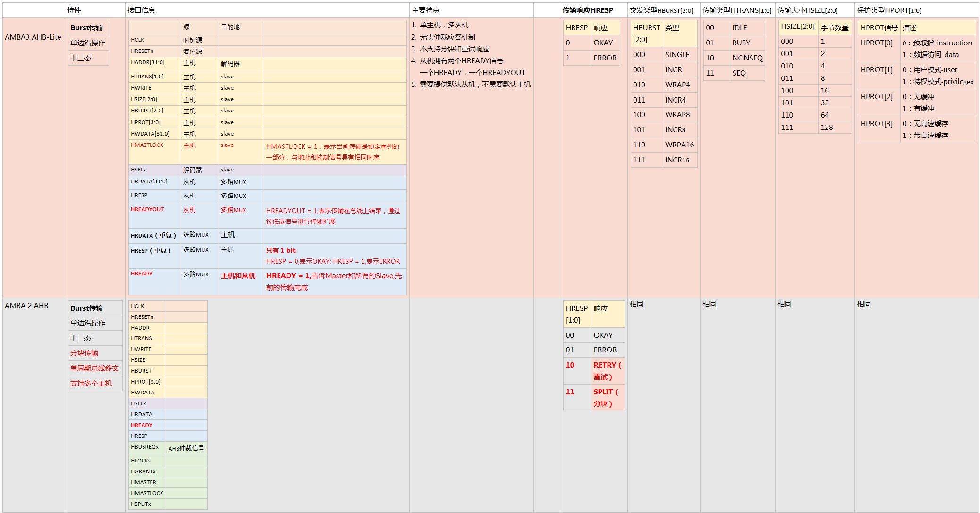Screen dimensions: 980x513
Task: Select the Burst传输 cell for AMBA 2 AHB
Action: pyautogui.click(x=87, y=308)
